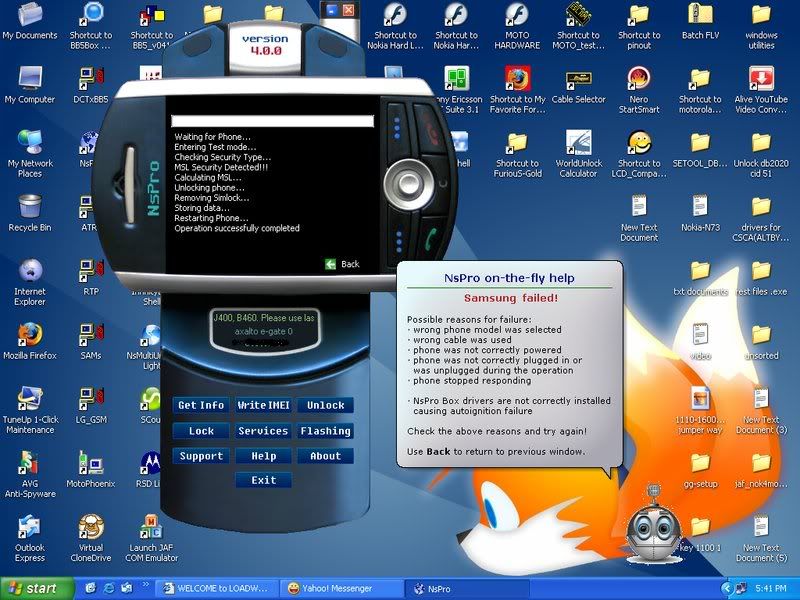Select the unsorted folder icon

pos(761,341)
